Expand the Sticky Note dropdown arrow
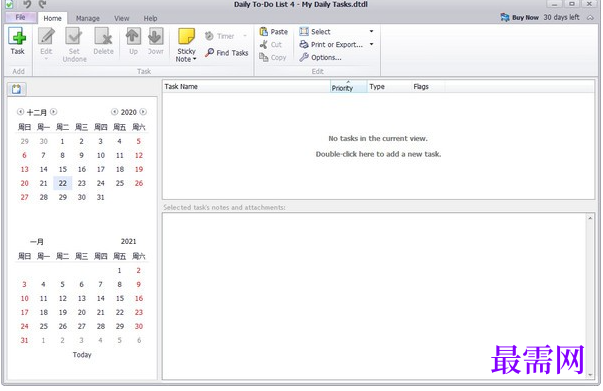The width and height of the screenshot is (603, 391). coord(195,59)
